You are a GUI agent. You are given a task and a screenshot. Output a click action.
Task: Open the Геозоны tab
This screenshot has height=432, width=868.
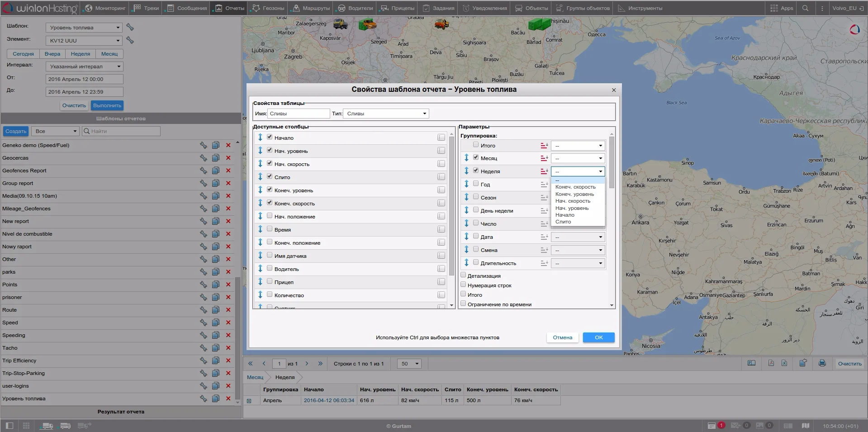(268, 8)
